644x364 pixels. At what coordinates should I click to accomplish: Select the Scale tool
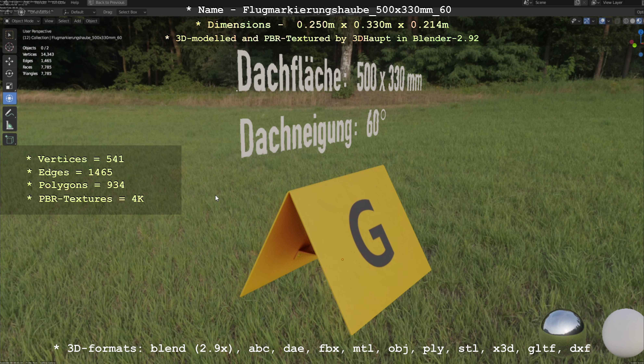9,86
